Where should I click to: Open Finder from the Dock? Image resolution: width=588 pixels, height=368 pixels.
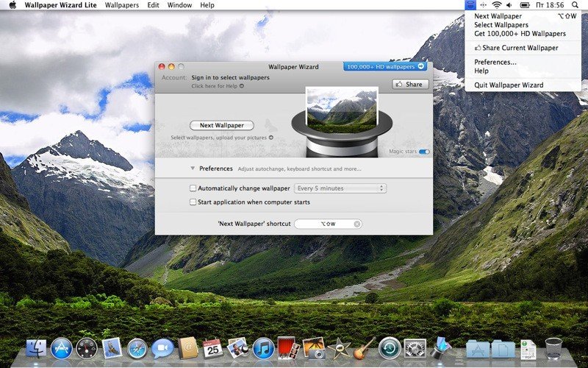(x=36, y=348)
